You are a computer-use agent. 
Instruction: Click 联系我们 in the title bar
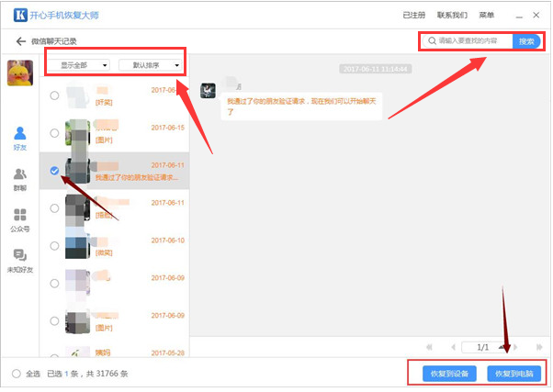[x=452, y=16]
